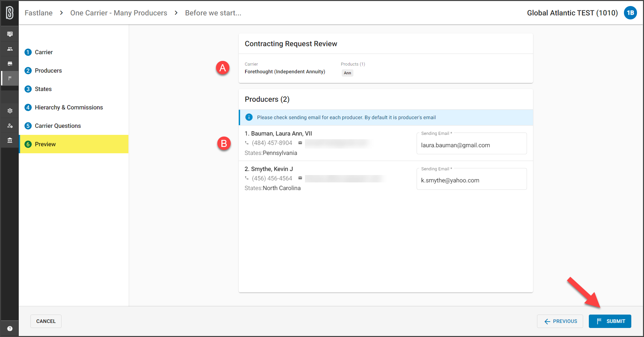Click the Producers (2) heading

click(267, 99)
